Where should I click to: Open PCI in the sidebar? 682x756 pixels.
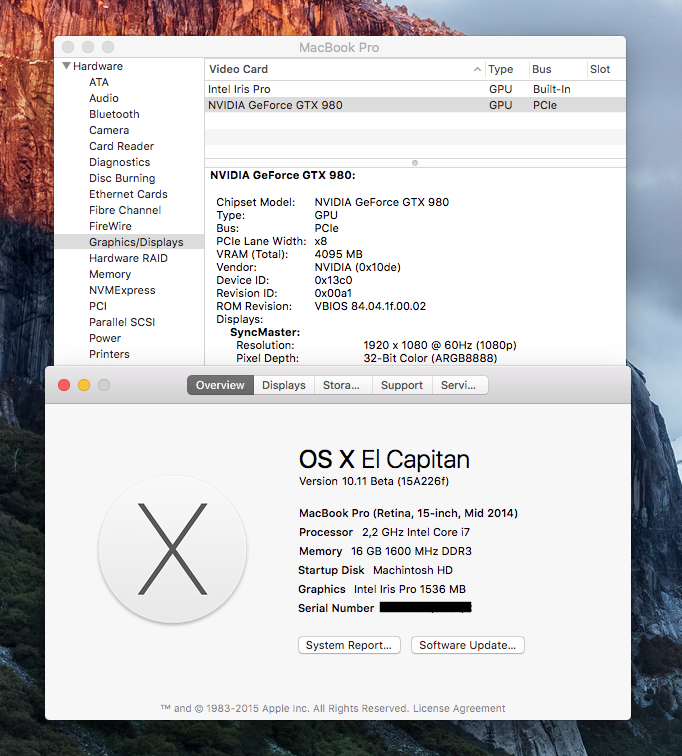(x=98, y=306)
